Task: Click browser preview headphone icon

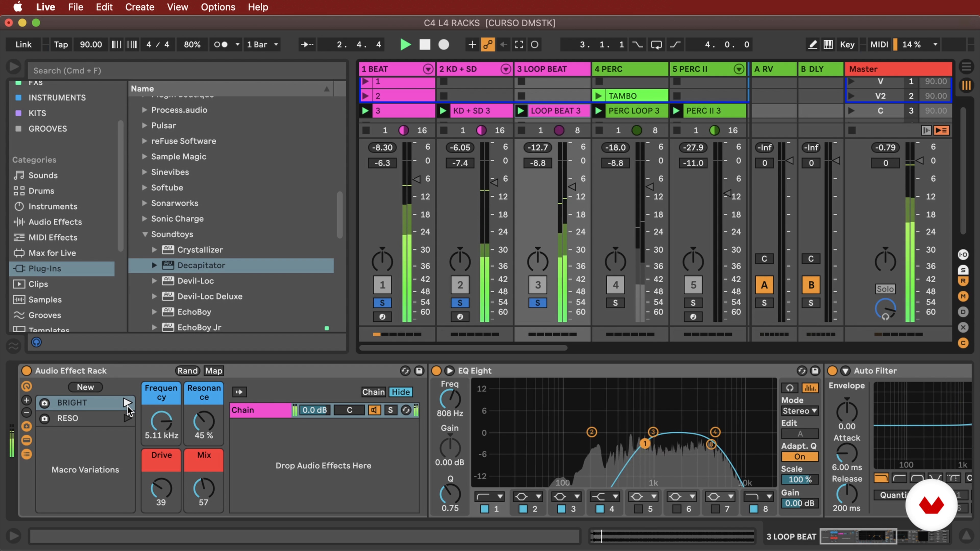Action: (x=36, y=342)
